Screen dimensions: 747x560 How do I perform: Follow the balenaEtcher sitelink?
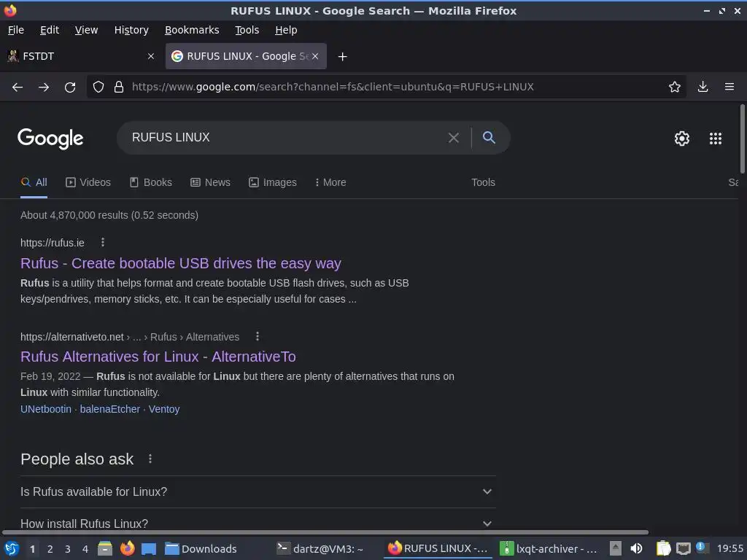point(110,409)
